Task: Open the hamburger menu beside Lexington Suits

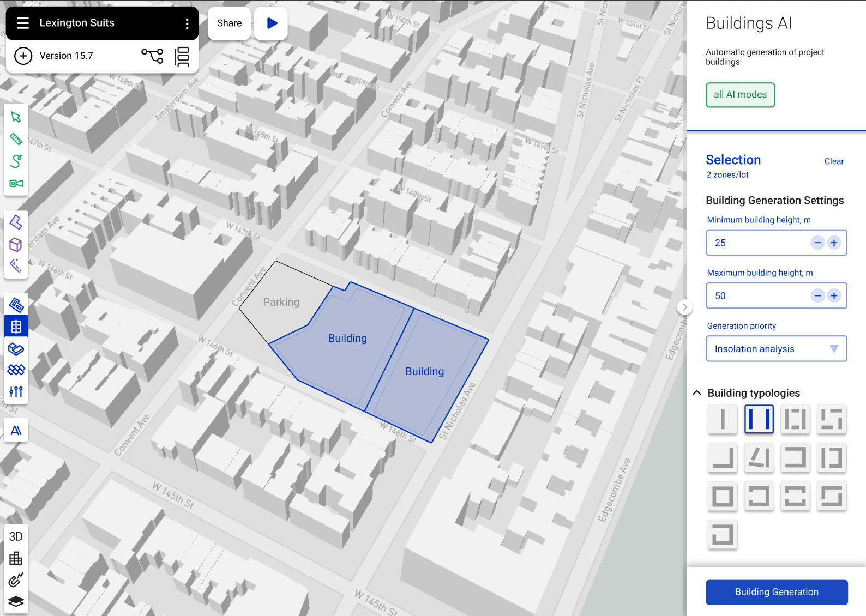Action: point(23,23)
